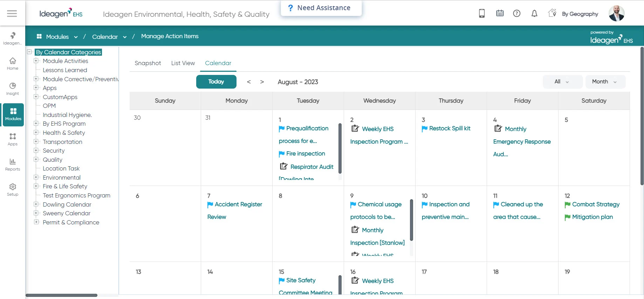Expand Fire & Life Safety node
The width and height of the screenshot is (644, 299).
coord(36,186)
